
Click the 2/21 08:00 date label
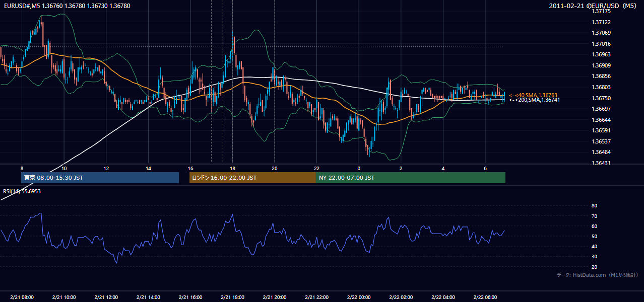pyautogui.click(x=22, y=297)
